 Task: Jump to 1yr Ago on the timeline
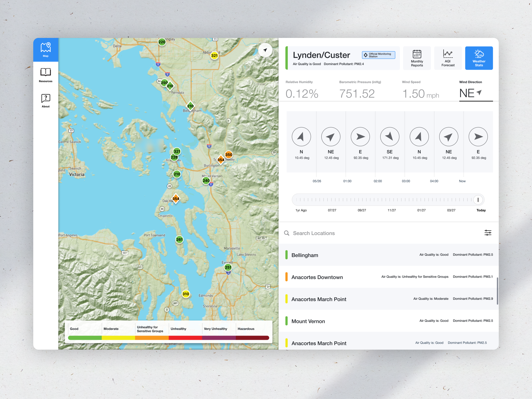pos(301,210)
